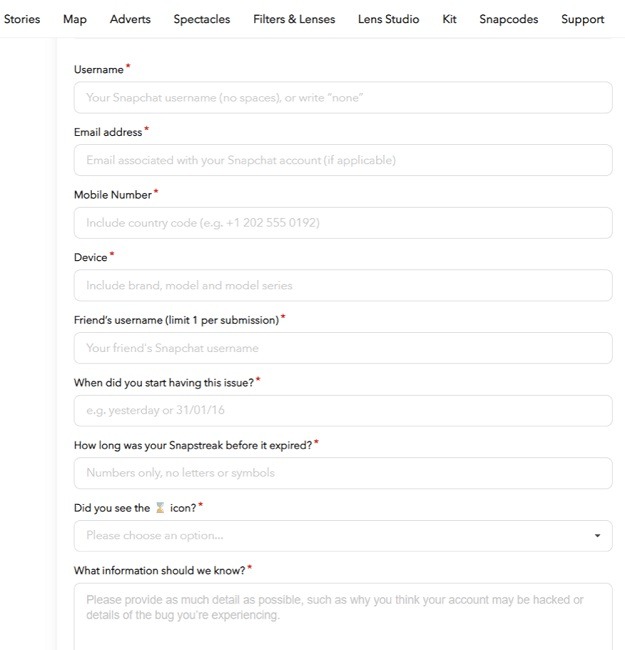Open the Stories navigation link
625x650 pixels.
click(22, 19)
